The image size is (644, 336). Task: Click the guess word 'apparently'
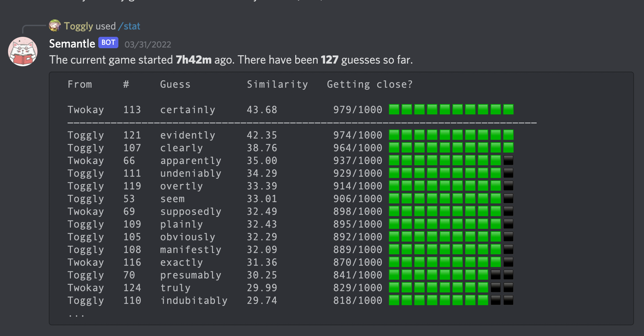(x=191, y=161)
